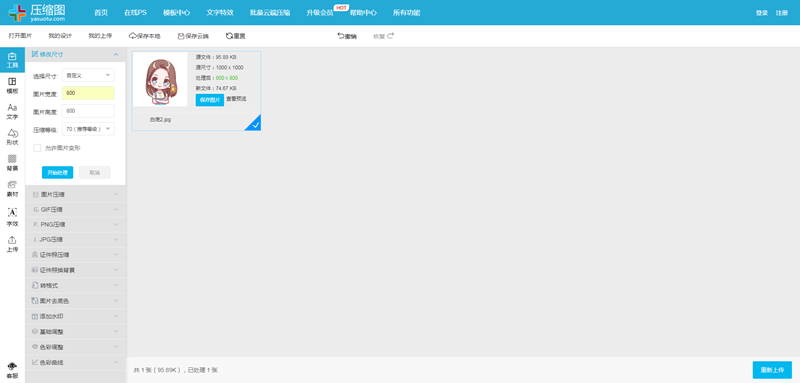Click the 图片宽度 width input field

pos(88,93)
